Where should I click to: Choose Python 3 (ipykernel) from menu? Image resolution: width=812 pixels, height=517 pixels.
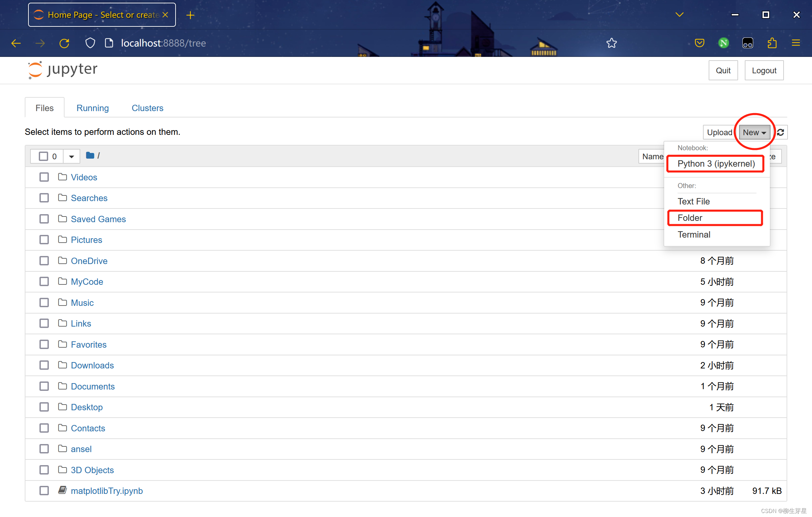point(716,164)
